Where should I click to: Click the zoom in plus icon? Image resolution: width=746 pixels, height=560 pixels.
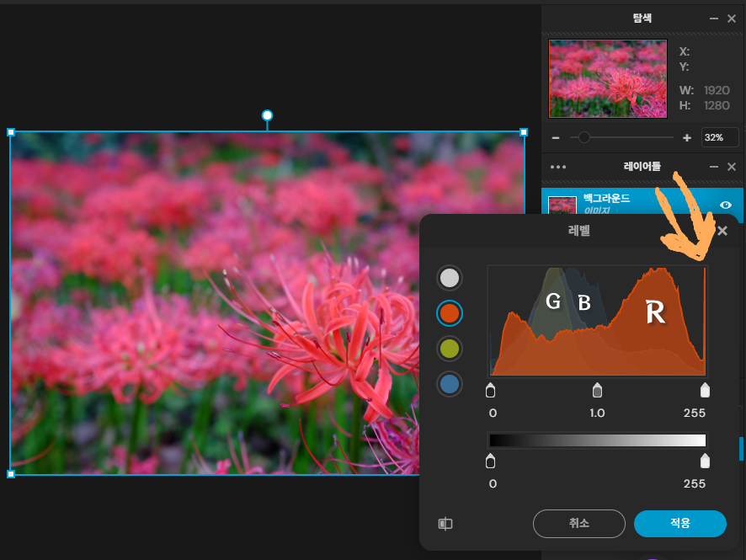(x=686, y=138)
